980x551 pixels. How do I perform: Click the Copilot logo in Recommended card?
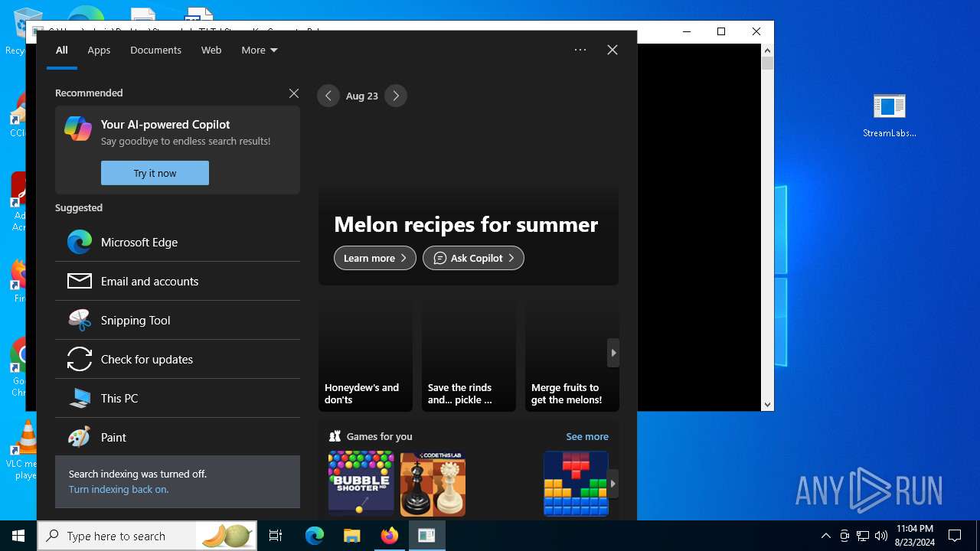(78, 129)
